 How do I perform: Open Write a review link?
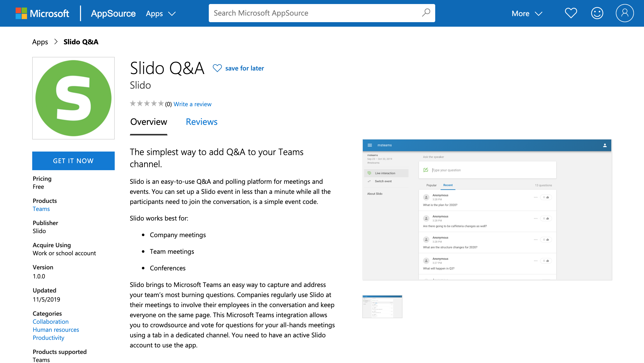click(x=192, y=104)
